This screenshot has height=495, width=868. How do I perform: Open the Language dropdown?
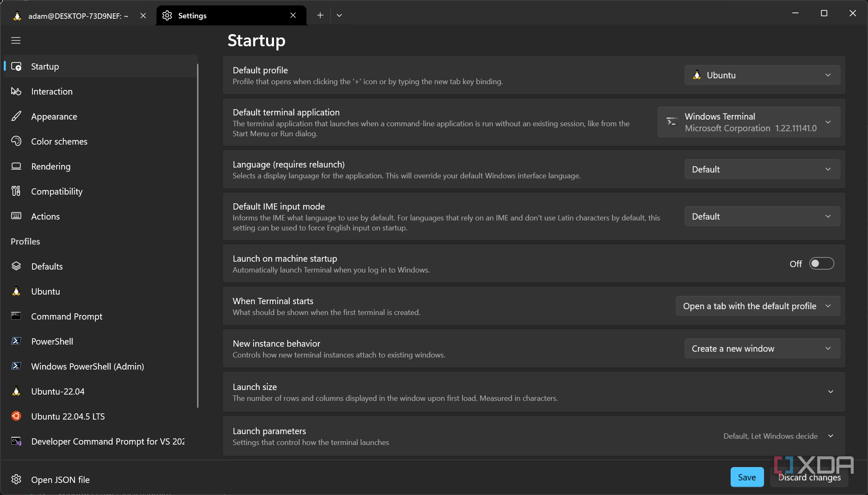(x=762, y=170)
